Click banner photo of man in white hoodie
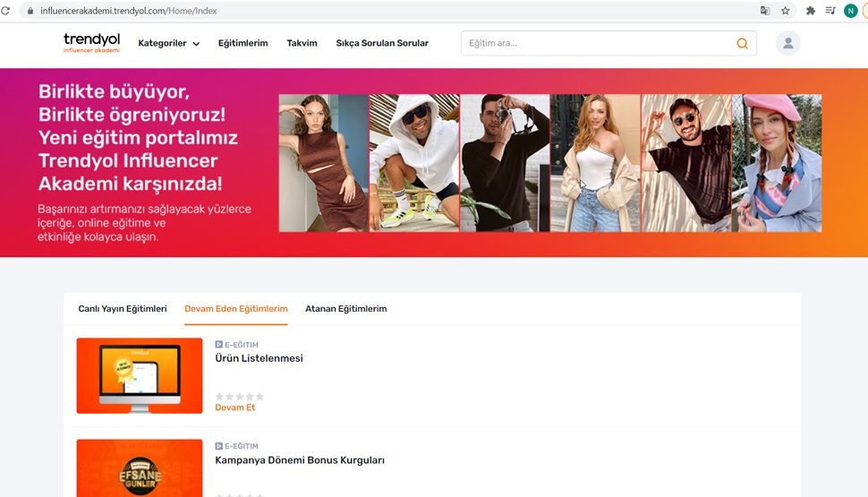The width and height of the screenshot is (868, 497). (414, 163)
